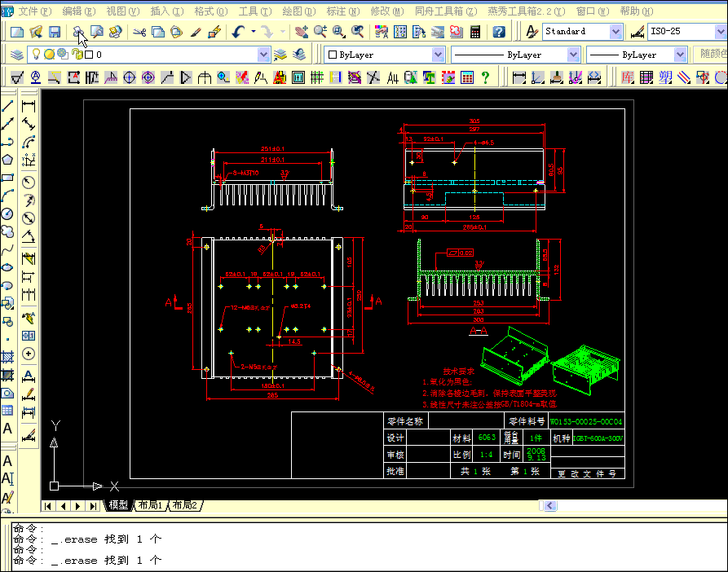728x572 pixels.
Task: Select the Line draw tool
Action: tap(7, 106)
